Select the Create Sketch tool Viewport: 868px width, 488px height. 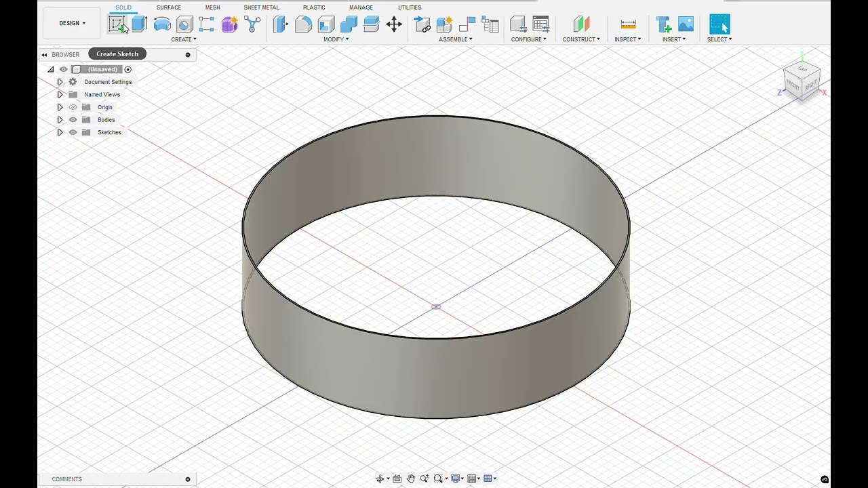pos(117,24)
